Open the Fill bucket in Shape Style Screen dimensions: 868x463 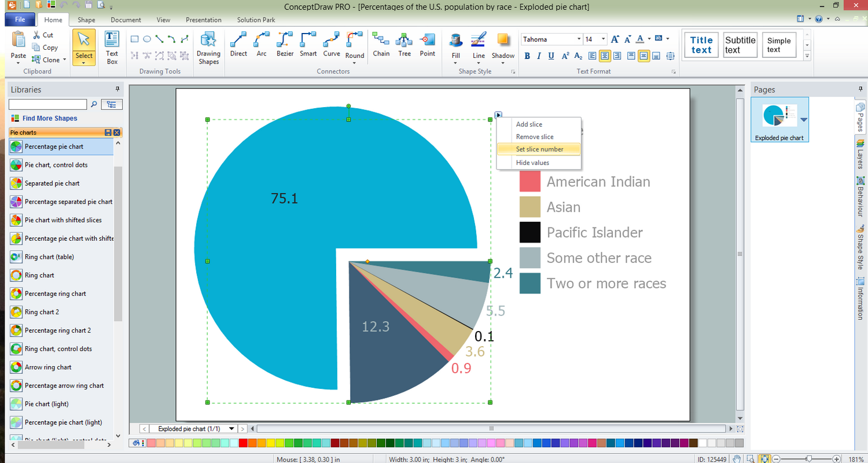455,42
